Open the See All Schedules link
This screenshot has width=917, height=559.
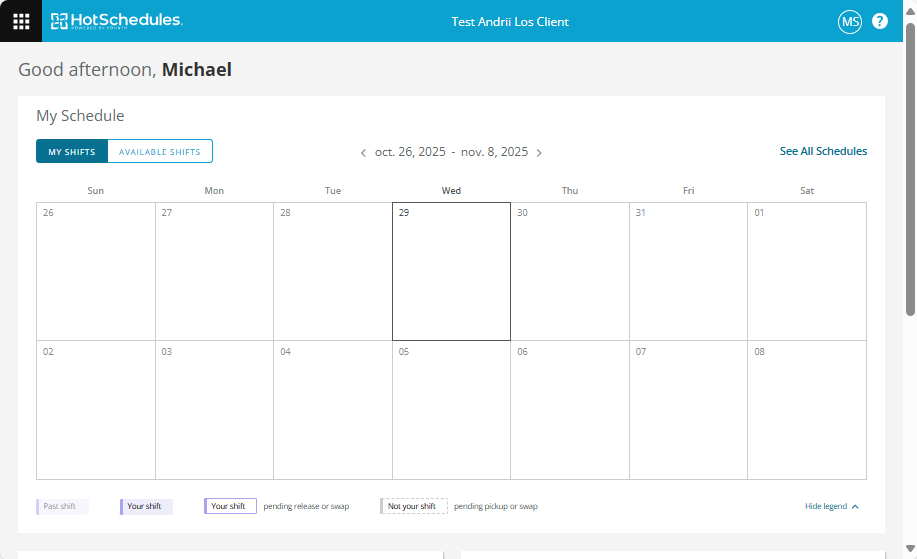823,152
